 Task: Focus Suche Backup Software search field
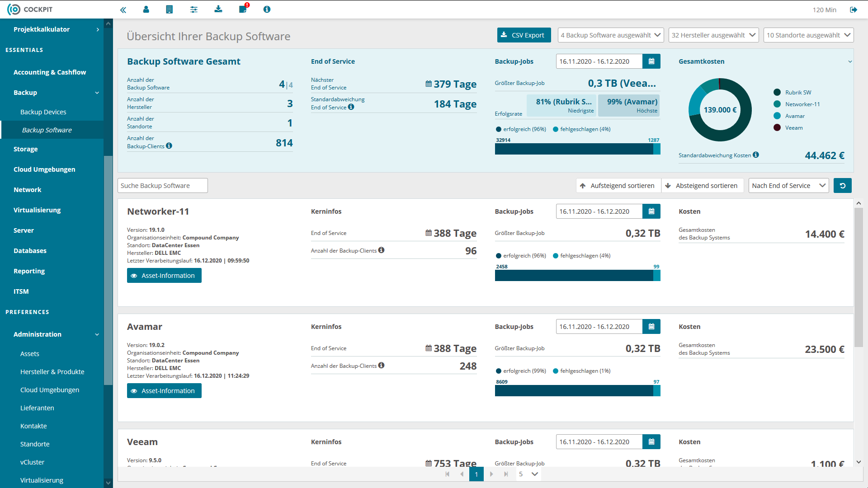(x=163, y=186)
